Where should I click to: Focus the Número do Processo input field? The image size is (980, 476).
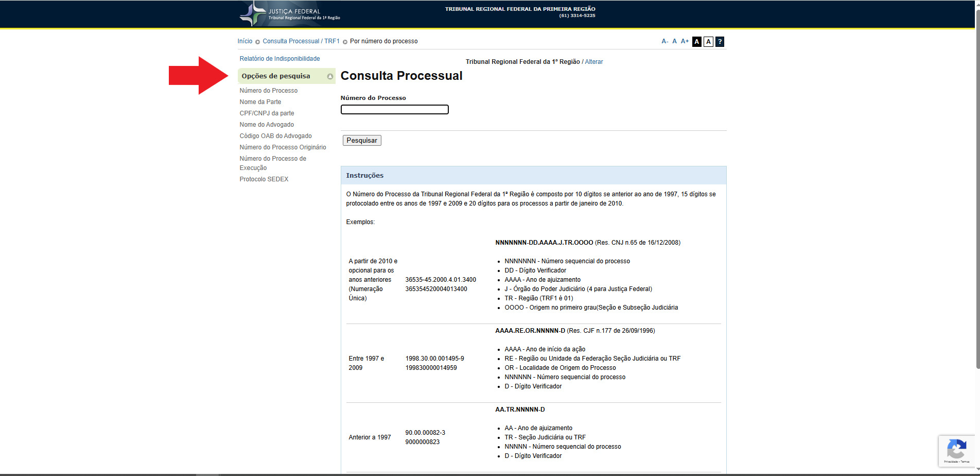click(394, 110)
